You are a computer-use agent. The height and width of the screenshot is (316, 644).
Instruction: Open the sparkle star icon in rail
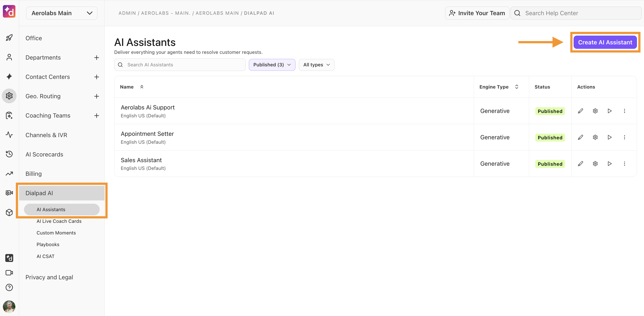[9, 76]
